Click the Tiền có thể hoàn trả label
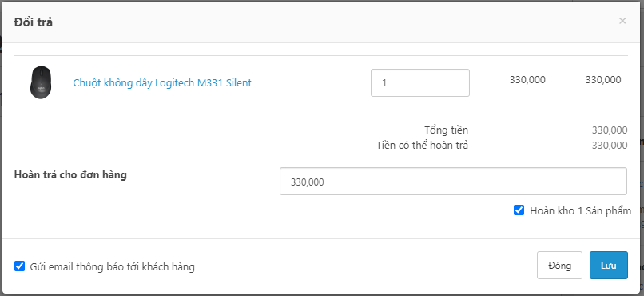 [x=422, y=145]
